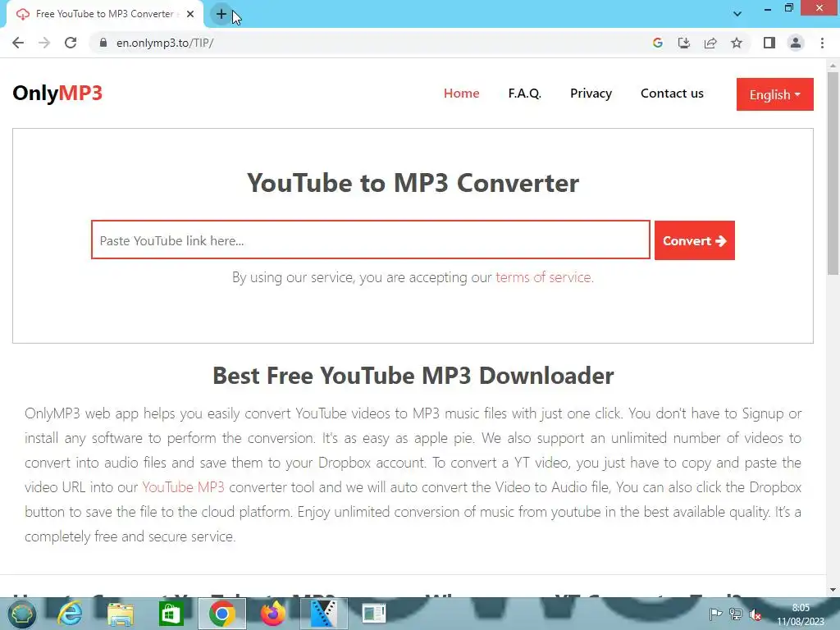840x630 pixels.
Task: Open the Chrome profile avatar menu
Action: pos(796,43)
